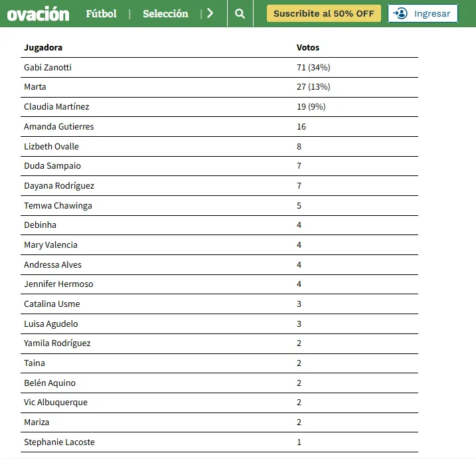Viewport: 476px width, 459px height.
Task: Select the Temwa Chawinga row
Action: (58, 205)
